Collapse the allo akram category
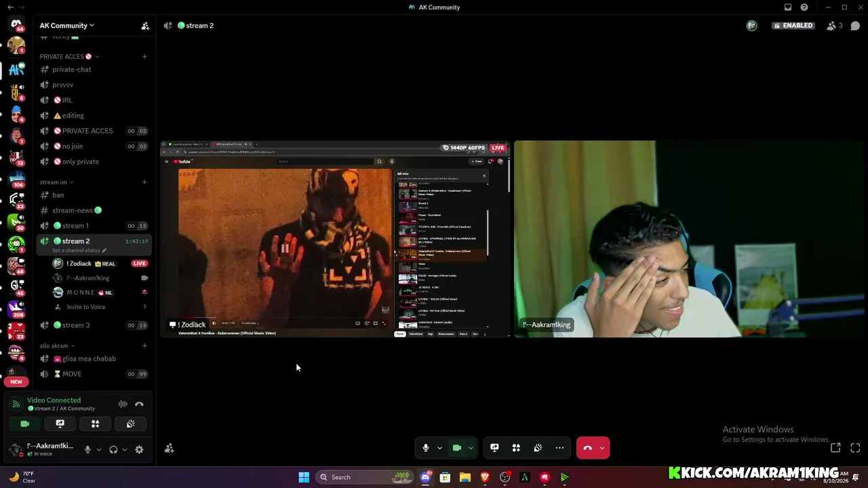This screenshot has width=868, height=488. (x=56, y=346)
